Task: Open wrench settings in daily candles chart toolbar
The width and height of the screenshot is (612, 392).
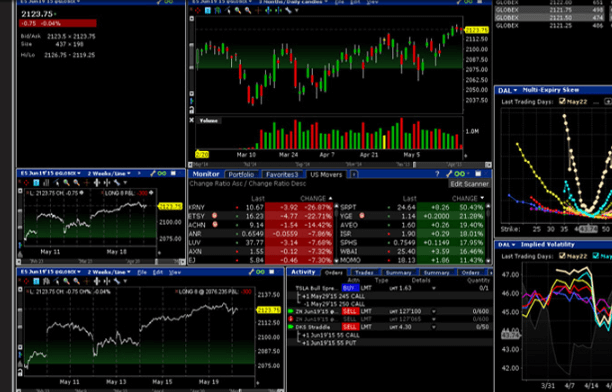Action: [x=288, y=11]
